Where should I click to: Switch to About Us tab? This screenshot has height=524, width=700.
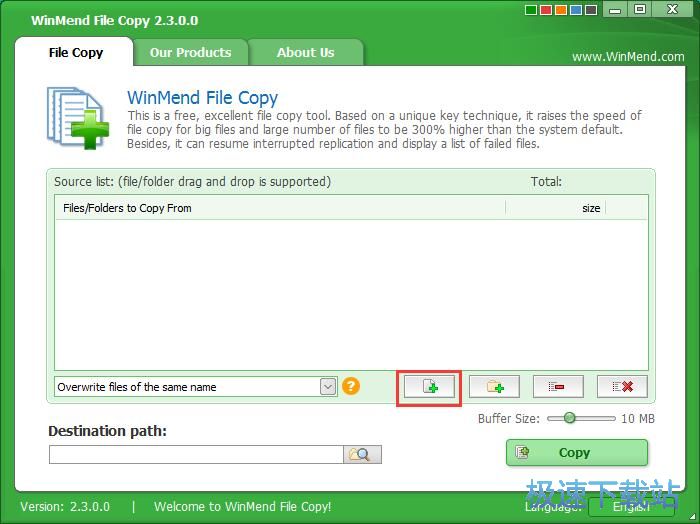pos(305,52)
